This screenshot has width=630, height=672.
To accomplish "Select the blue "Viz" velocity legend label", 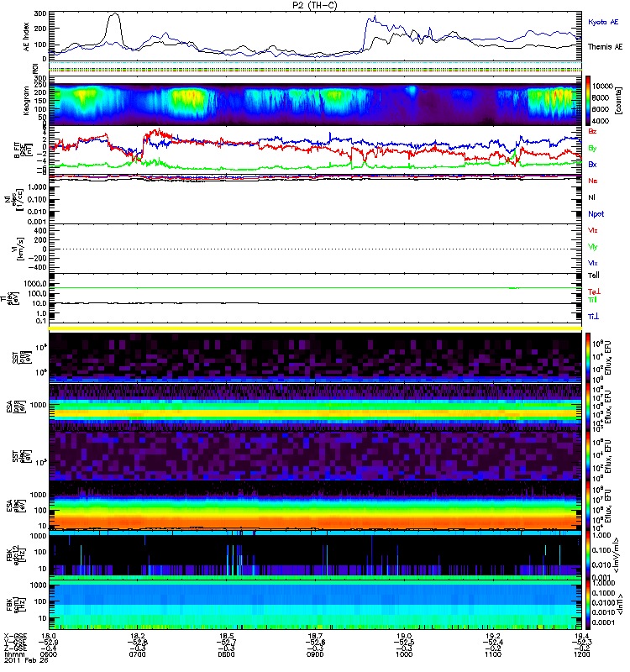I will (x=592, y=263).
